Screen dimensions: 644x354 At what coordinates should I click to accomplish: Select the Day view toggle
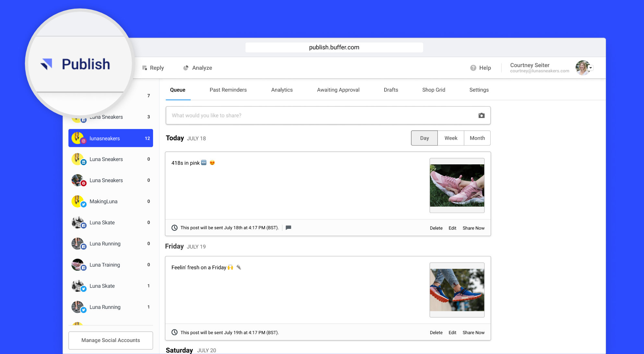(x=424, y=138)
